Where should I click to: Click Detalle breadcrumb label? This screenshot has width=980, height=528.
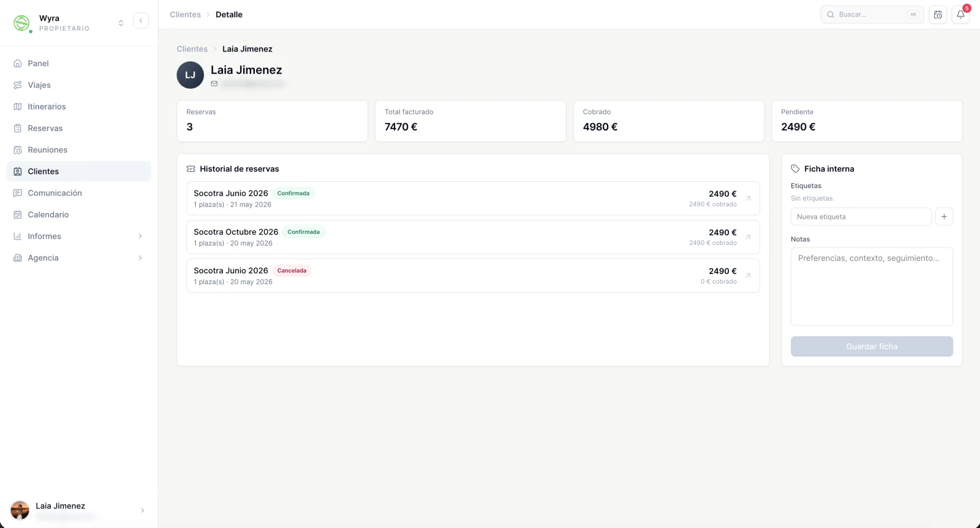229,15
